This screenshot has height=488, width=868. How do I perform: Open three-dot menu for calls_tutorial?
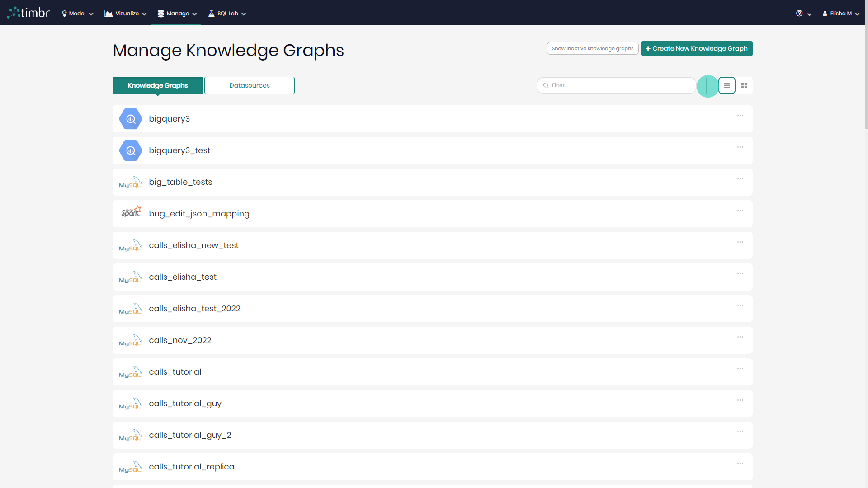pos(740,369)
